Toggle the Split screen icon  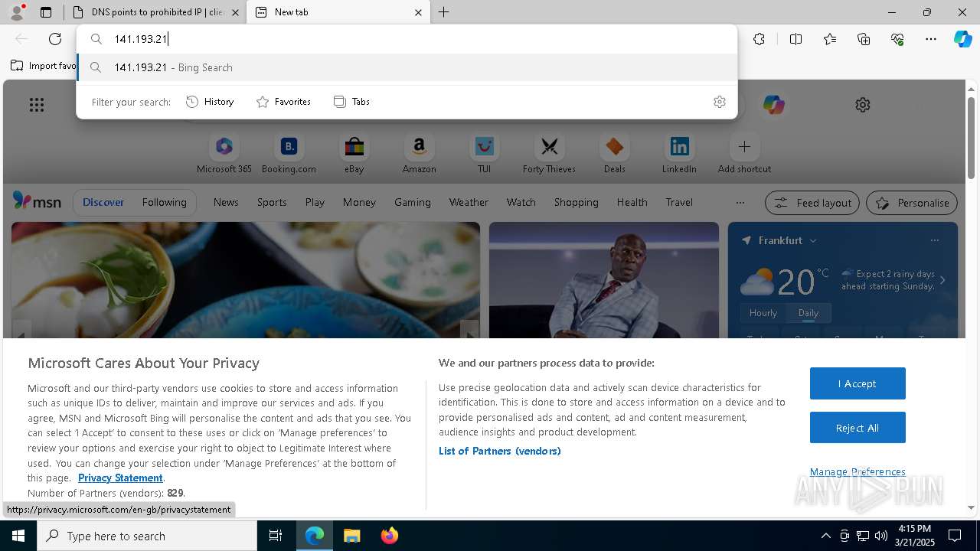(795, 39)
